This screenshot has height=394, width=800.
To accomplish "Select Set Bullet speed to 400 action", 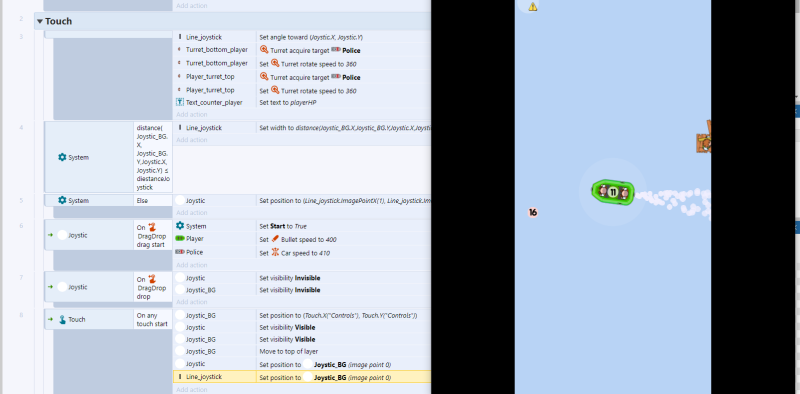I will (x=298, y=239).
